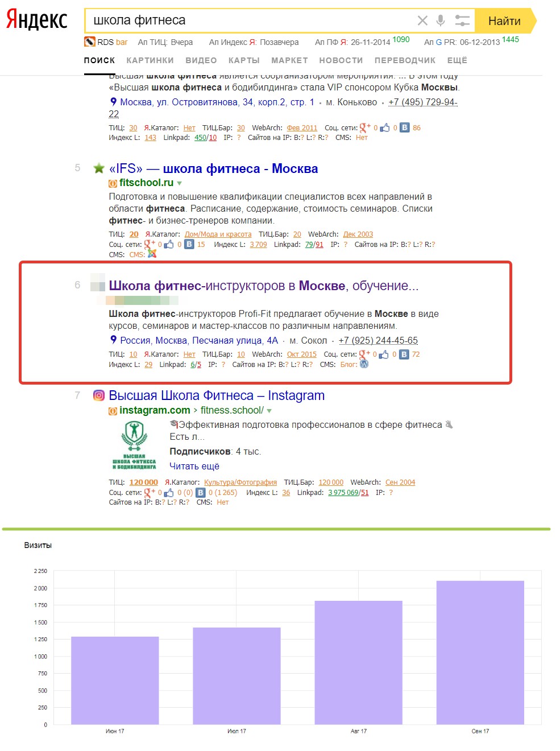This screenshot has height=751, width=560.
Task: Click VK icon in Instagram result stats
Action: (201, 492)
